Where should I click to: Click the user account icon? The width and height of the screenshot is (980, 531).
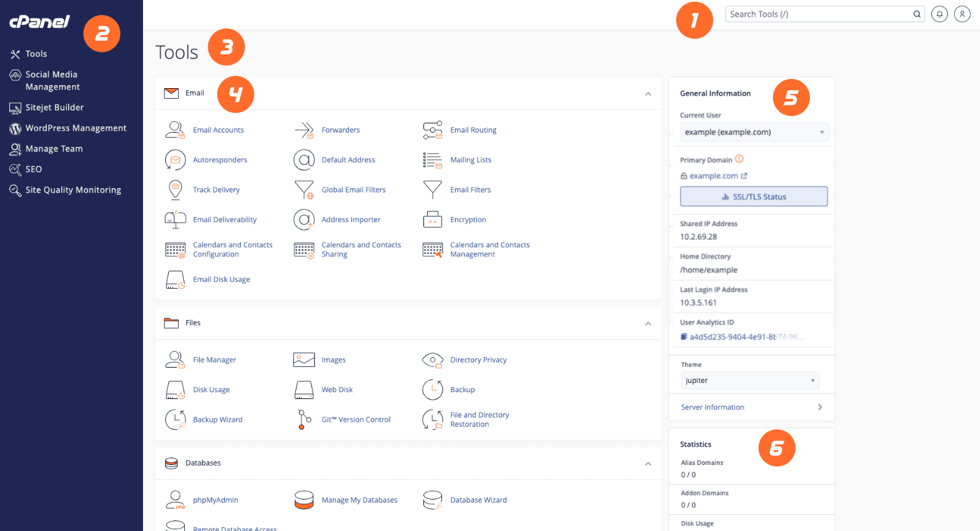(962, 14)
